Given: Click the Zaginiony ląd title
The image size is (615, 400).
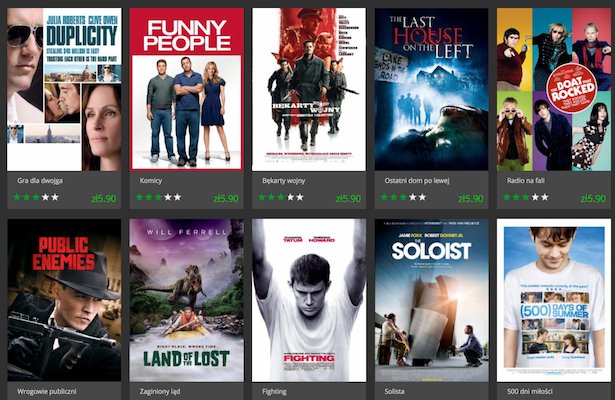Looking at the screenshot, I should [160, 391].
